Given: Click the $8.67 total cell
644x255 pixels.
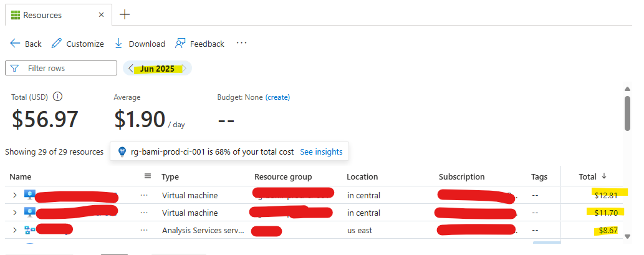Looking at the screenshot, I should 608,230.
